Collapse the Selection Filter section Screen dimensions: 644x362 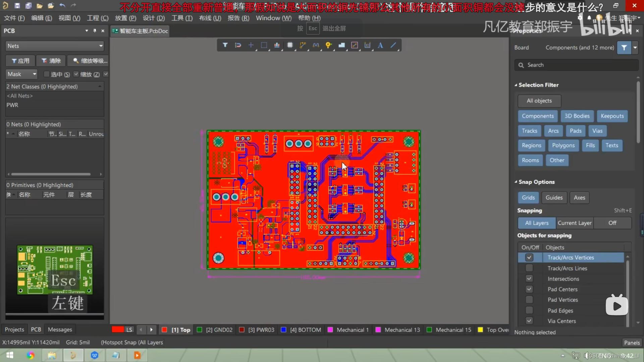(517, 85)
